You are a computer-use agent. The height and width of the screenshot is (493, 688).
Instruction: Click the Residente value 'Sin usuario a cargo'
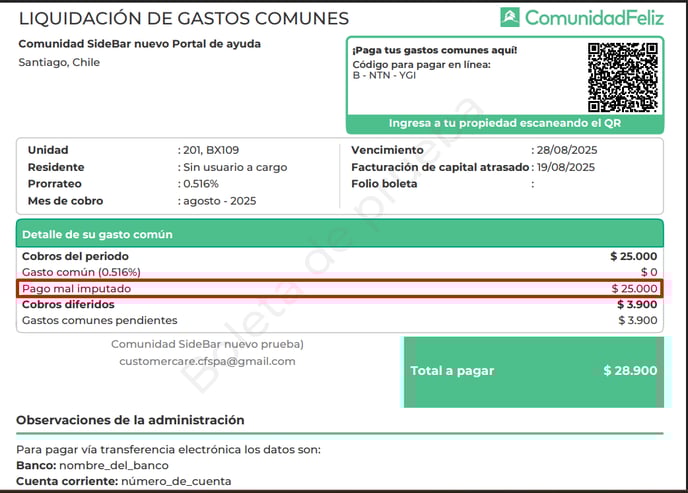tap(235, 167)
